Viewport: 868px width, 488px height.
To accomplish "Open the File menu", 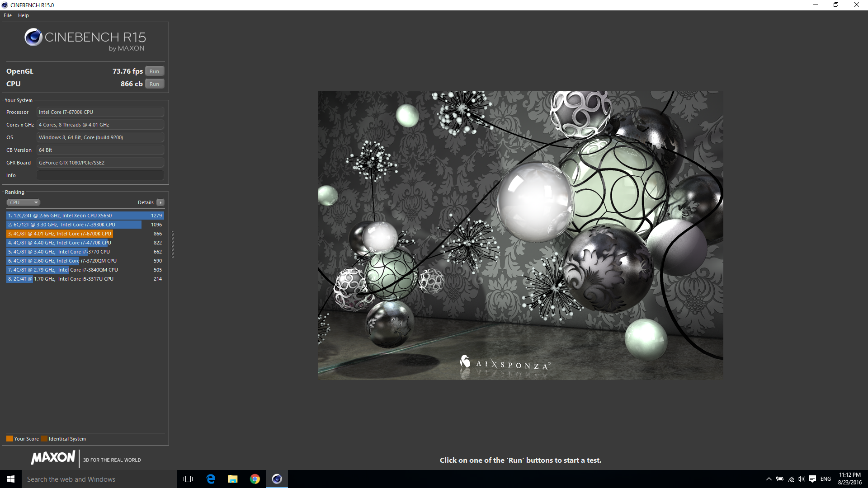I will [x=8, y=15].
